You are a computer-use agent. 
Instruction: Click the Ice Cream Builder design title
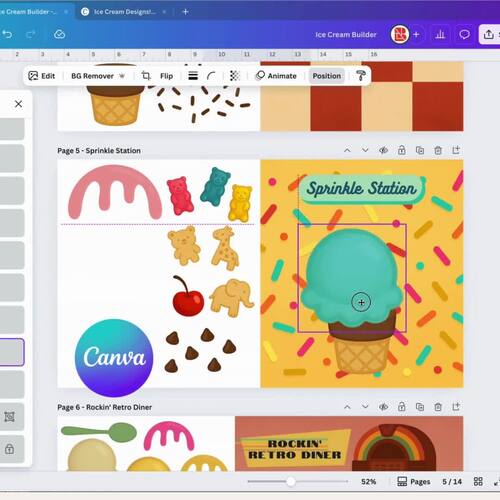[x=346, y=34]
